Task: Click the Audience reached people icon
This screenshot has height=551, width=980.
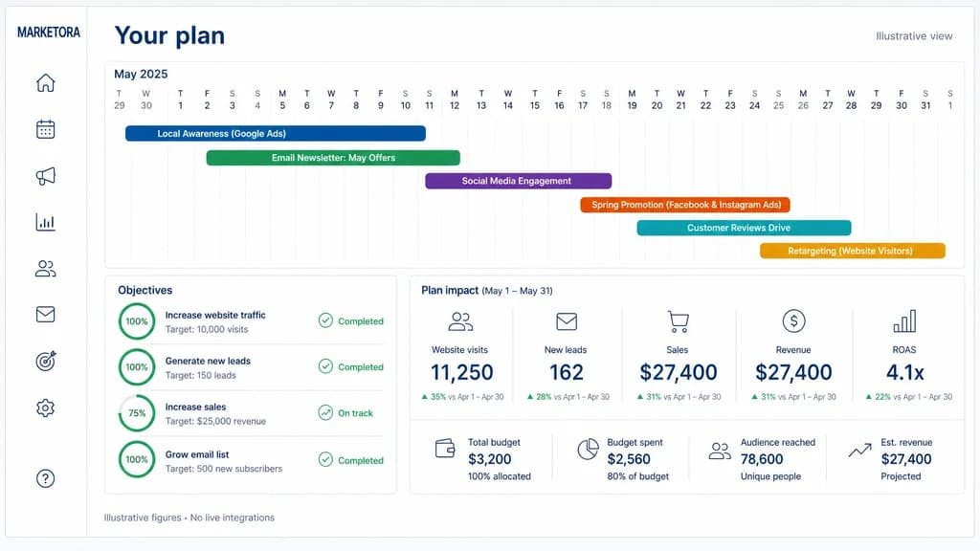Action: click(x=720, y=452)
